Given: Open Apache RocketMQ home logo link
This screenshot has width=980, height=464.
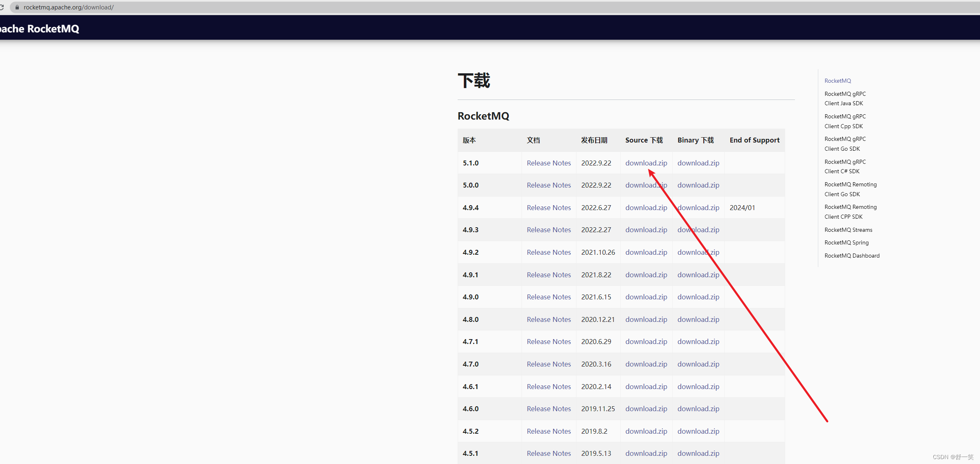Looking at the screenshot, I should coord(39,29).
